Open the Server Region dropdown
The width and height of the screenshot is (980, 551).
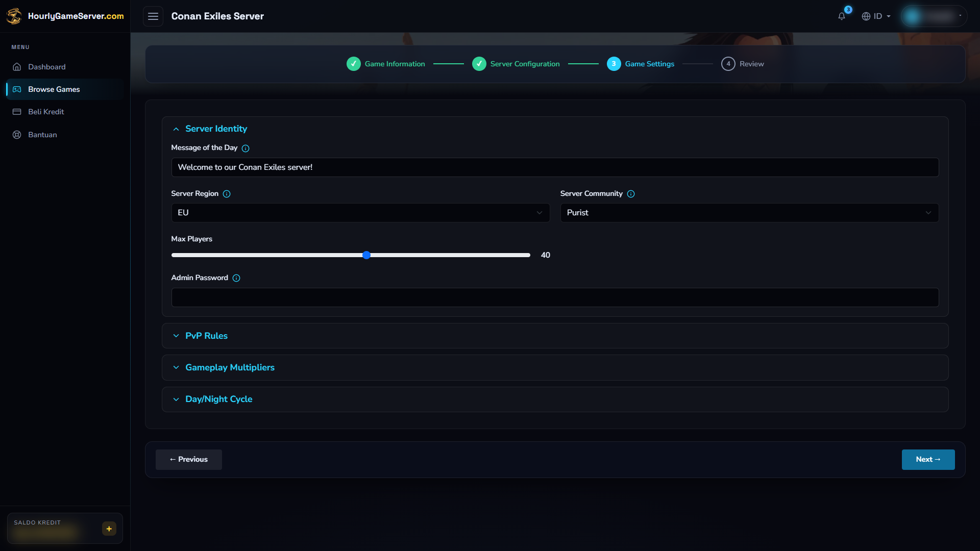tap(360, 213)
